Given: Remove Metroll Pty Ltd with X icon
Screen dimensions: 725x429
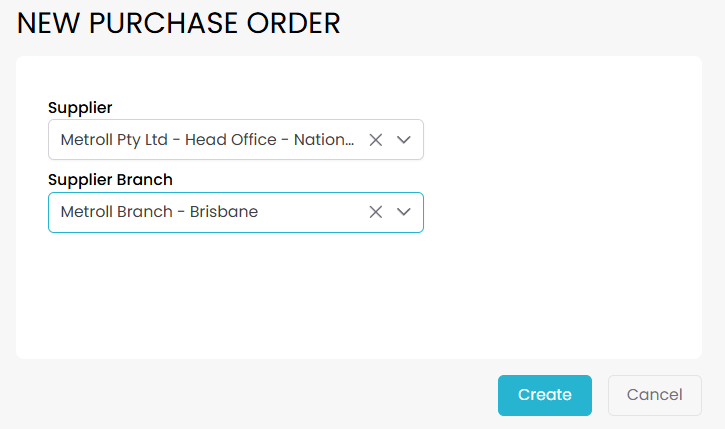Looking at the screenshot, I should tap(376, 140).
